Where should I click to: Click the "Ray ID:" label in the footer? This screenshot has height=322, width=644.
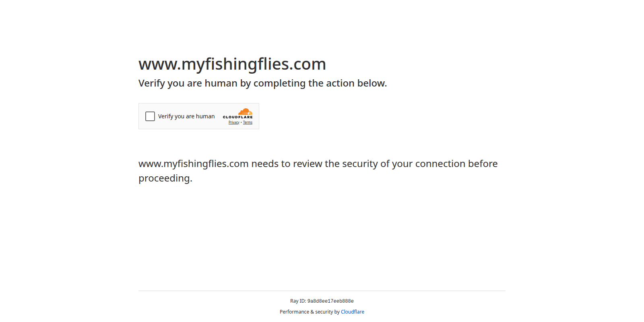point(298,301)
